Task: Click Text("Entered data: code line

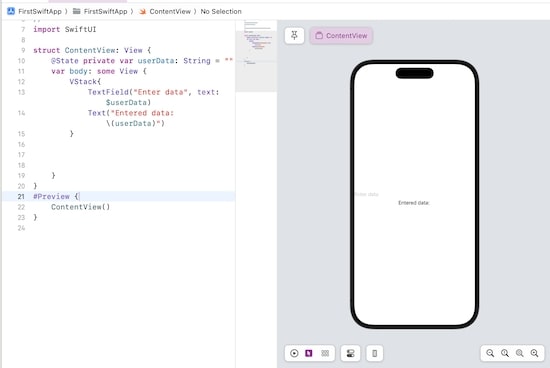Action: click(x=131, y=113)
